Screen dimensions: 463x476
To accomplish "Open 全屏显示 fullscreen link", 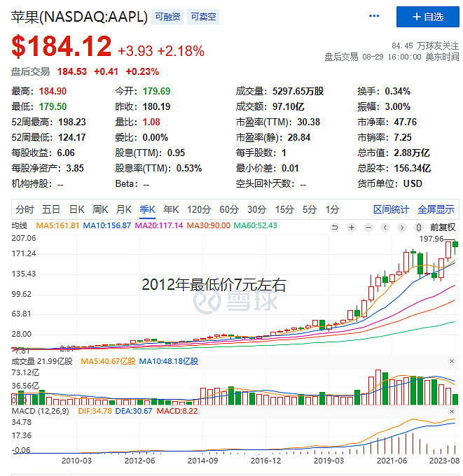I will pos(436,209).
